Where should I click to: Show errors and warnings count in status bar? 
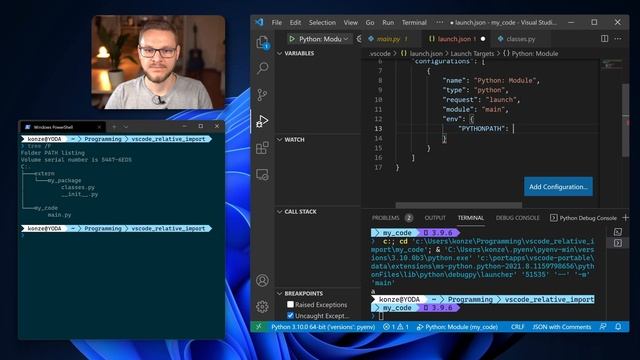[396, 327]
